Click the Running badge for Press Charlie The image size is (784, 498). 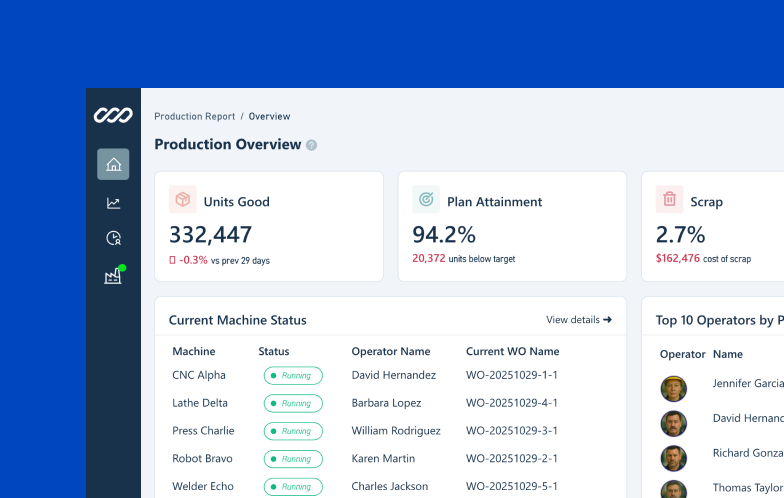(293, 431)
